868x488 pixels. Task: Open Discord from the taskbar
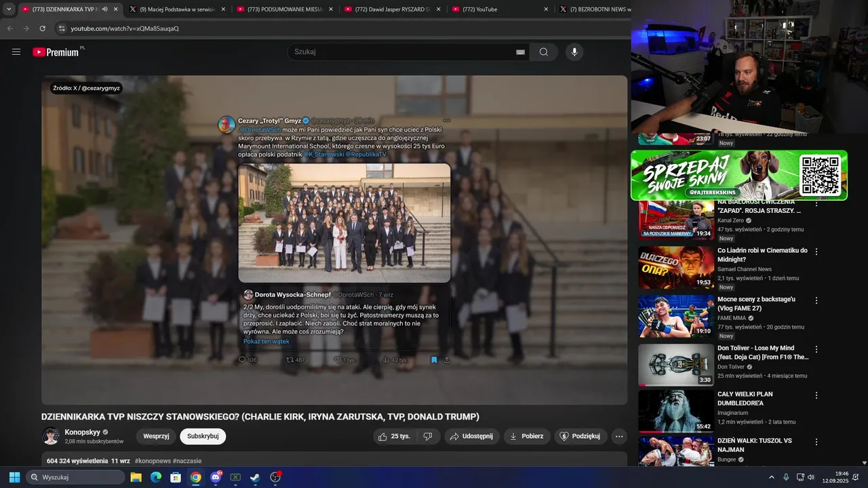click(x=216, y=477)
